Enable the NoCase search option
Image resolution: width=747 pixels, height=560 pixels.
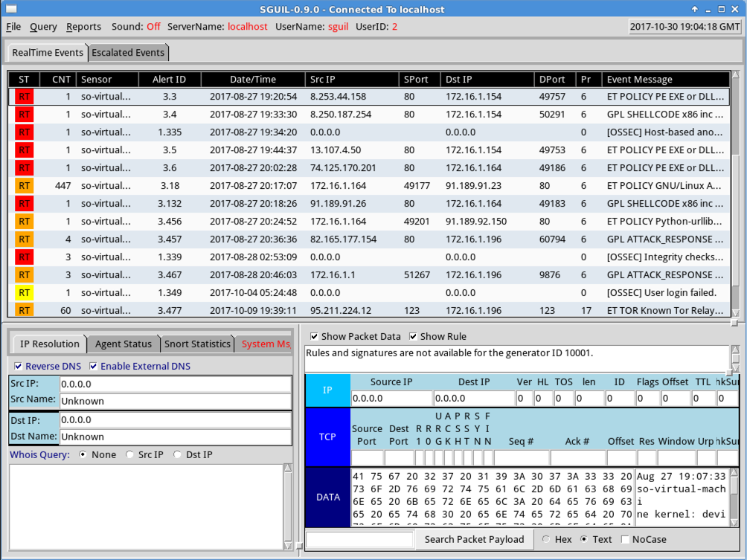pos(625,539)
